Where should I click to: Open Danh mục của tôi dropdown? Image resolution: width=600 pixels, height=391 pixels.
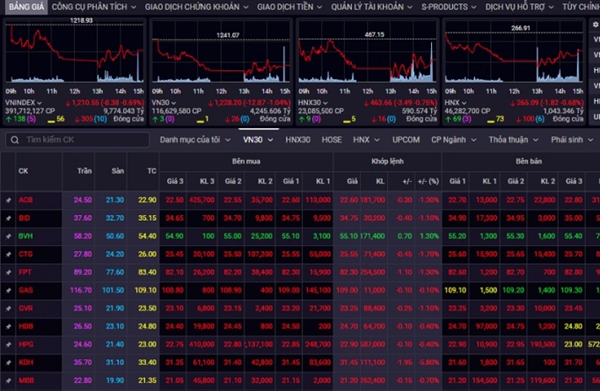point(195,140)
